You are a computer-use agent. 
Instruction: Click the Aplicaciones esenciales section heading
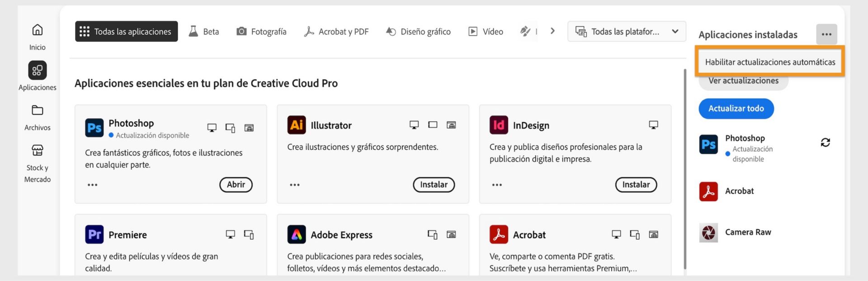206,83
